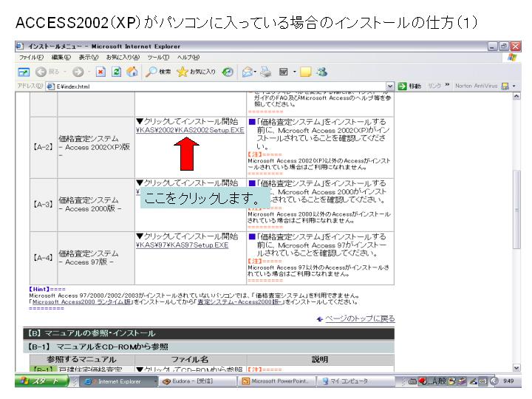Click the system tray clock 9:49
Image resolution: width=532 pixels, height=399 pixels.
[508, 381]
